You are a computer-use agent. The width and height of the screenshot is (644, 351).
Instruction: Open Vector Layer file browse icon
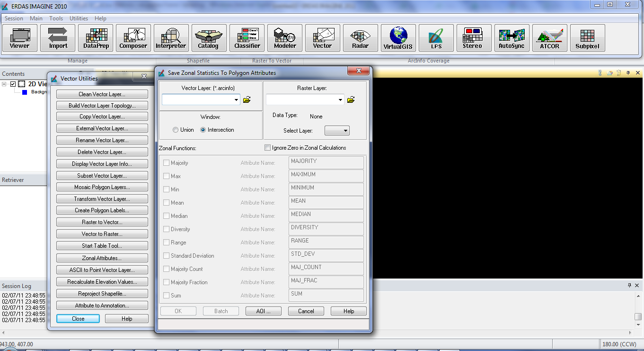point(247,100)
